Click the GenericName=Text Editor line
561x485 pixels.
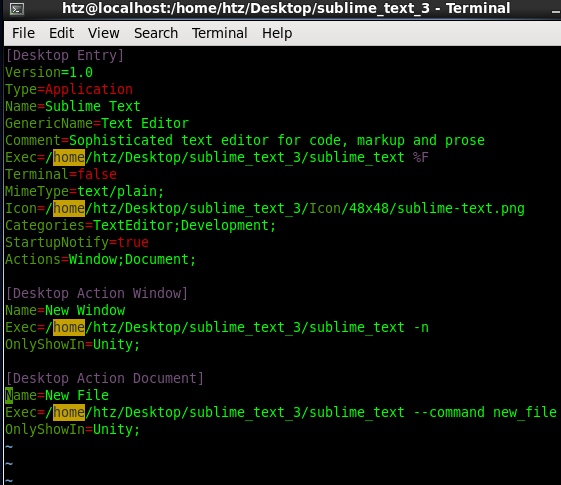tap(97, 123)
